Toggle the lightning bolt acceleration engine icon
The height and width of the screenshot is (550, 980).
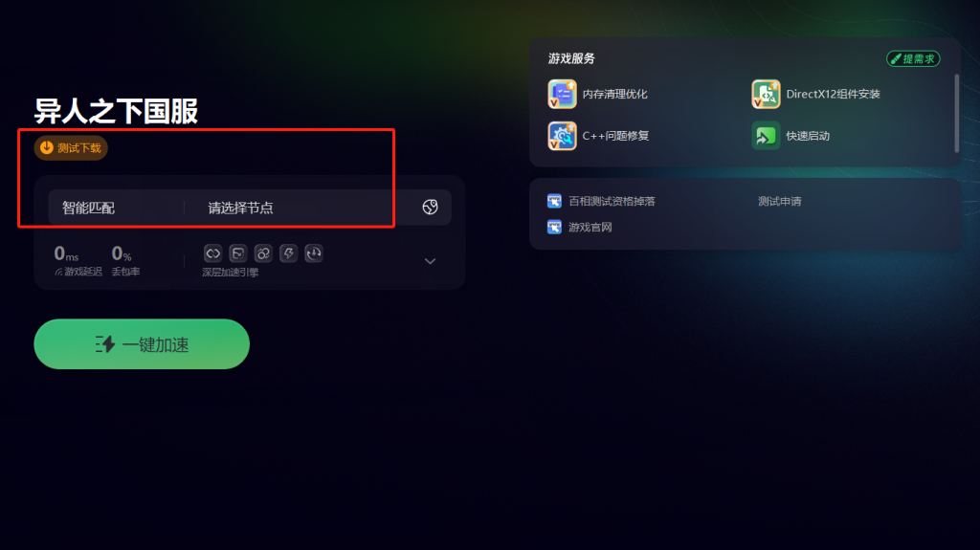click(x=288, y=253)
